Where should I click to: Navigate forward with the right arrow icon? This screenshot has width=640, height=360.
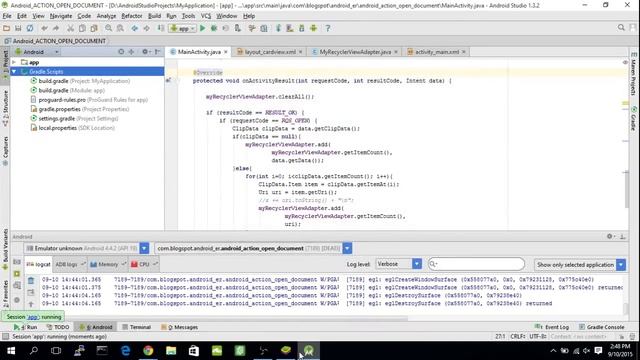point(146,28)
